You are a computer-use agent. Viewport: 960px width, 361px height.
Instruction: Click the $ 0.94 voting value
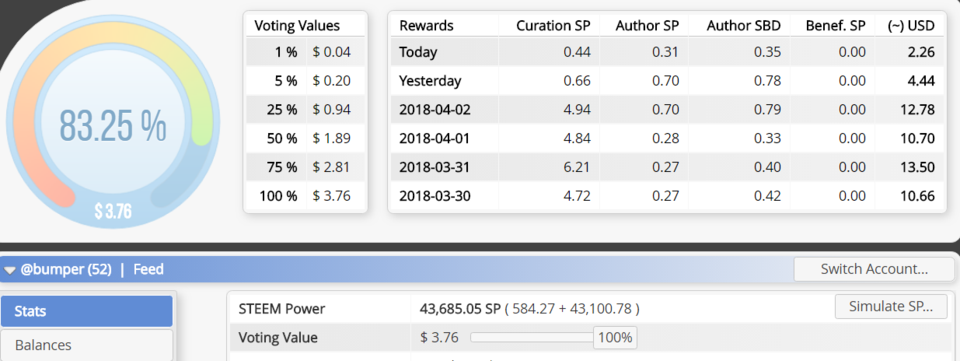point(331,110)
